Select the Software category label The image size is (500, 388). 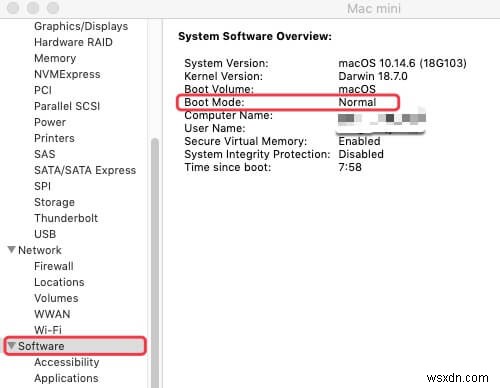click(41, 346)
